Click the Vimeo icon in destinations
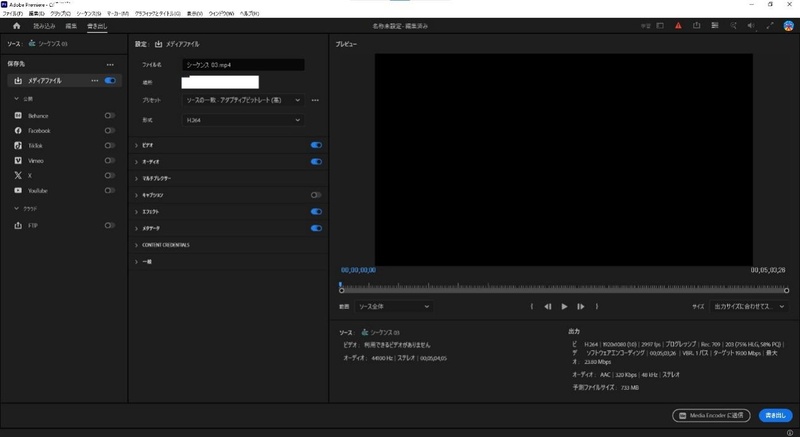 click(18, 161)
